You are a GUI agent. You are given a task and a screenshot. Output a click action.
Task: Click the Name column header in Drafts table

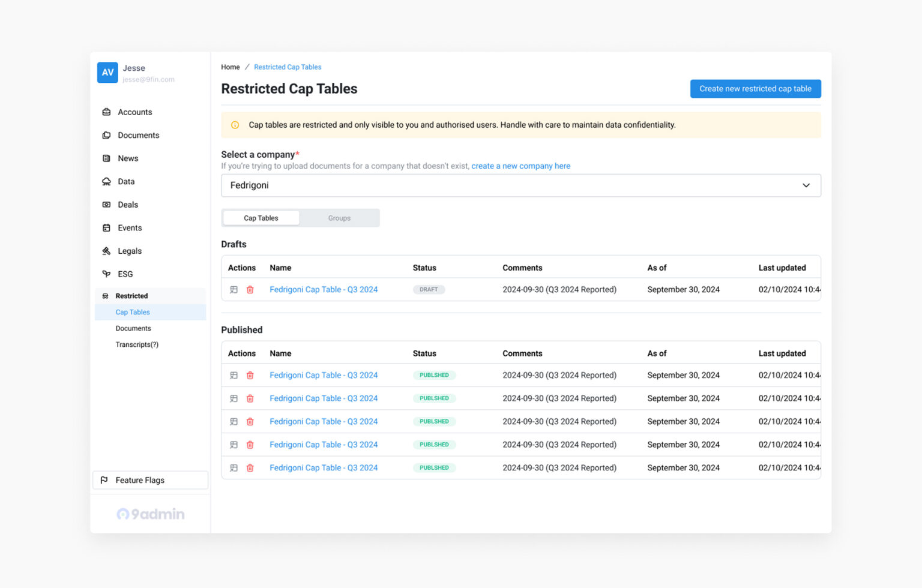coord(280,268)
